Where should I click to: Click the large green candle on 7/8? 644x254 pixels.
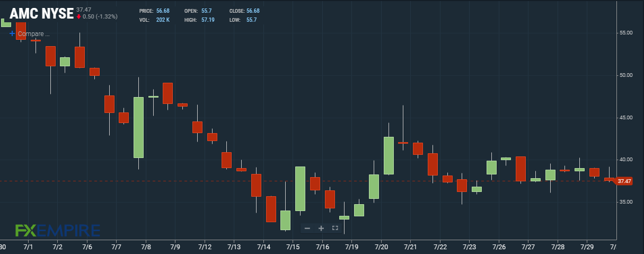coord(138,127)
